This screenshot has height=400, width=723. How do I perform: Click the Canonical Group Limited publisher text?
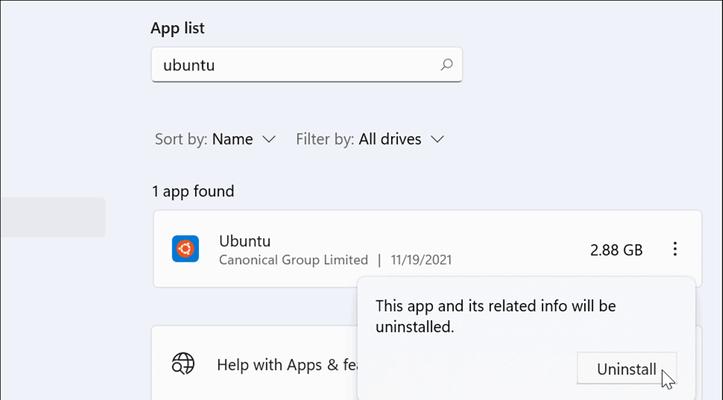[293, 260]
